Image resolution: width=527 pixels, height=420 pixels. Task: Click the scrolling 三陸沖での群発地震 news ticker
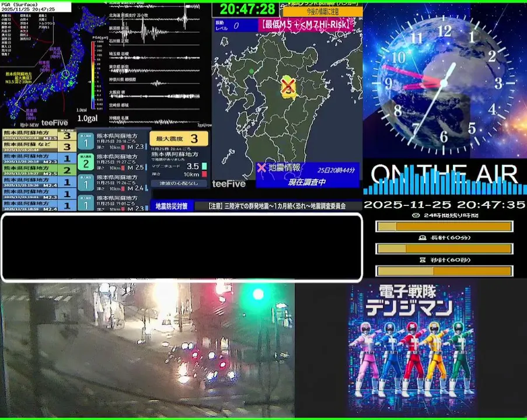tap(277, 206)
